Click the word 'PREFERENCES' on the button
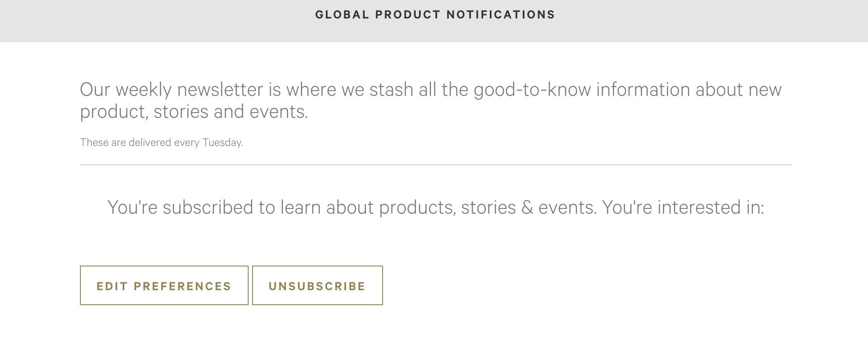Viewport: 868px width, 350px height. pyautogui.click(x=182, y=286)
